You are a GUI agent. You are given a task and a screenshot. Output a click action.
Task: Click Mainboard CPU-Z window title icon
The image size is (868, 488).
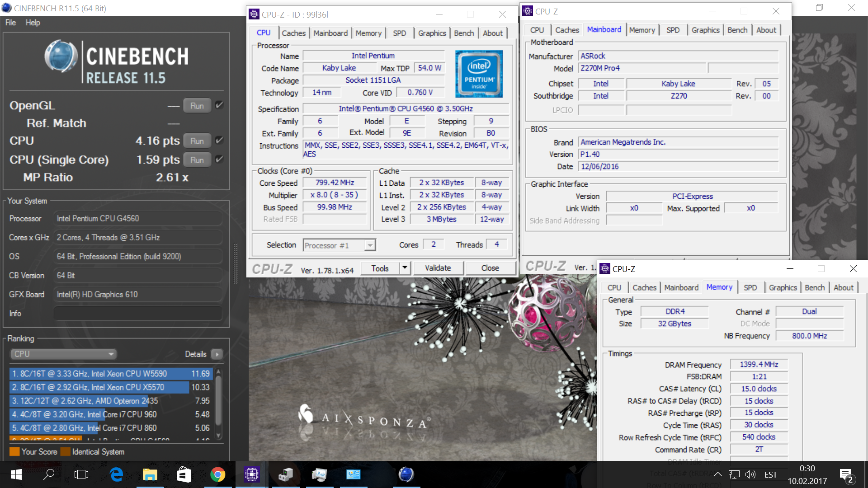click(x=527, y=11)
